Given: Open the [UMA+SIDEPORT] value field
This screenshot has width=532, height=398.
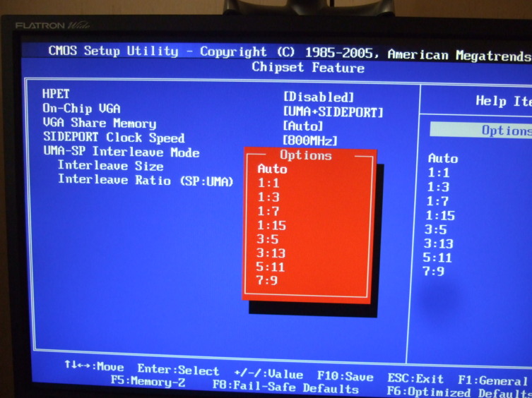Looking at the screenshot, I should pos(333,112).
